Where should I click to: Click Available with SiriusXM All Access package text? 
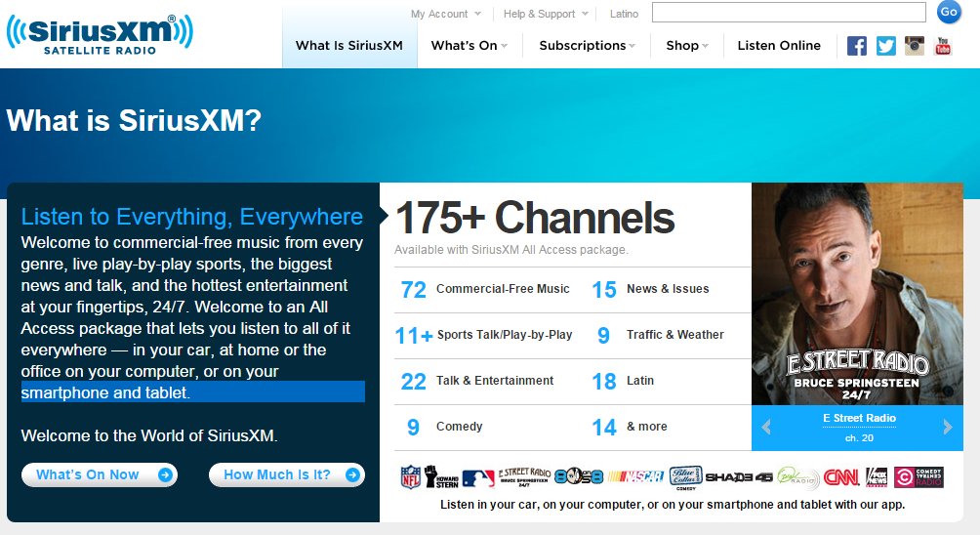[x=511, y=250]
